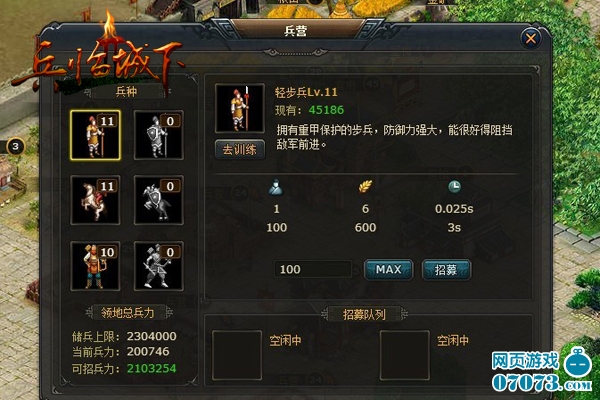Click the recruit quantity input field showing 100
600x400 pixels.
[313, 269]
